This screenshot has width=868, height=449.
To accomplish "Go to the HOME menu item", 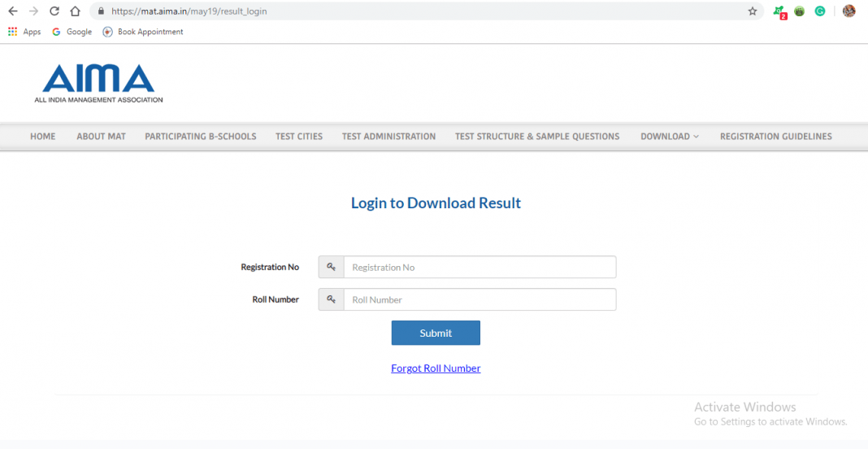I will pos(42,137).
